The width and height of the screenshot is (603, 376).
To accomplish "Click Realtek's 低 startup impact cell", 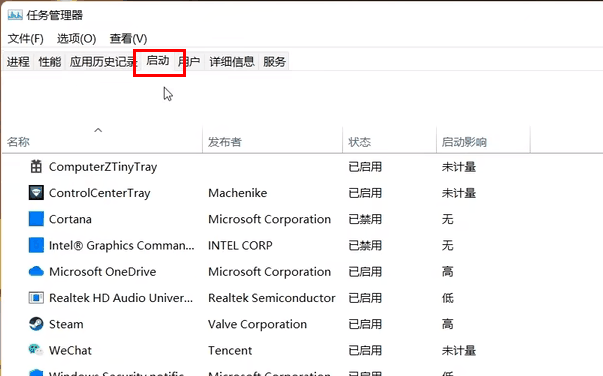I will [x=448, y=298].
